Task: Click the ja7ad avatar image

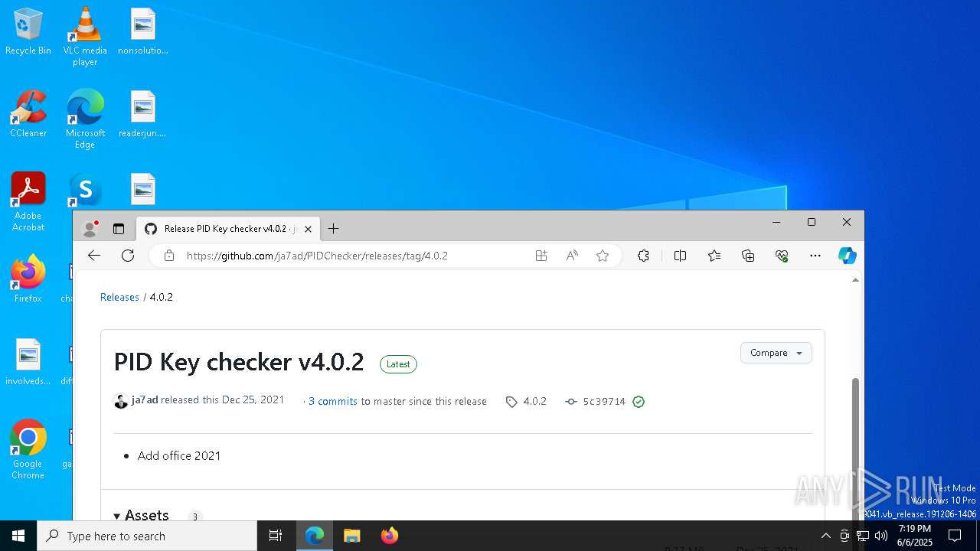Action: pyautogui.click(x=121, y=401)
